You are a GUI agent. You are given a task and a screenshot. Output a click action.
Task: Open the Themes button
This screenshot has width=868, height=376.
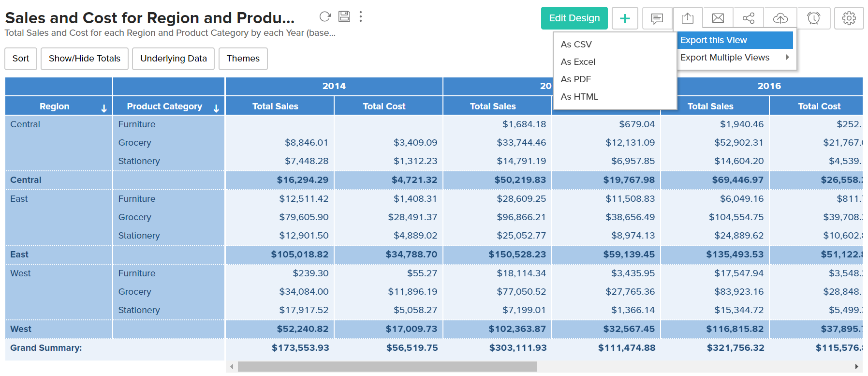click(243, 59)
